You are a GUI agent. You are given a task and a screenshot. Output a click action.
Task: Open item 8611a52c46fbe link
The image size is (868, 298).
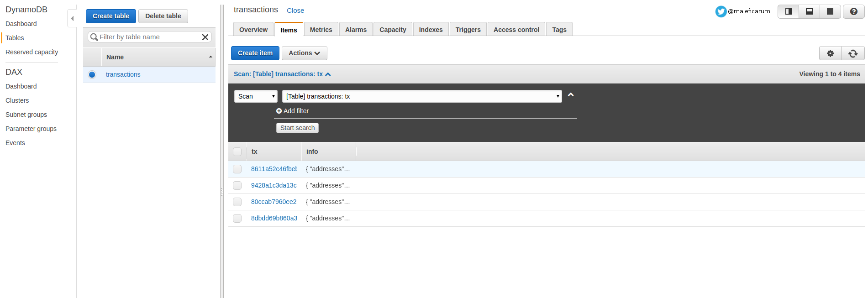click(x=274, y=169)
